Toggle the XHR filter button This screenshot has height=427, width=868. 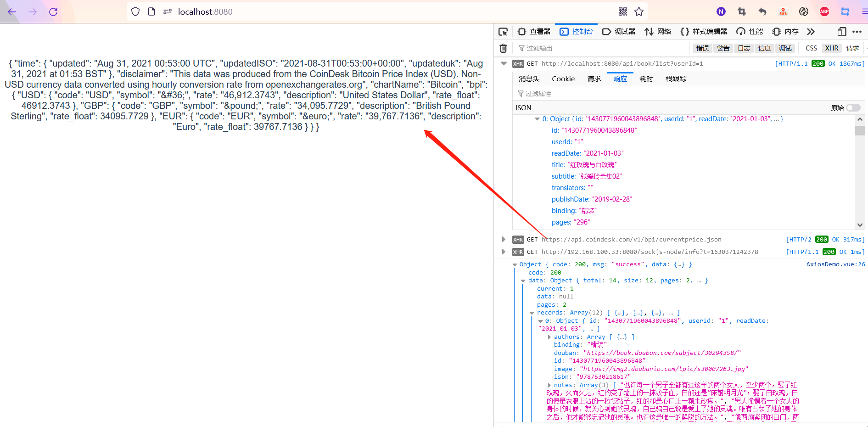(832, 48)
